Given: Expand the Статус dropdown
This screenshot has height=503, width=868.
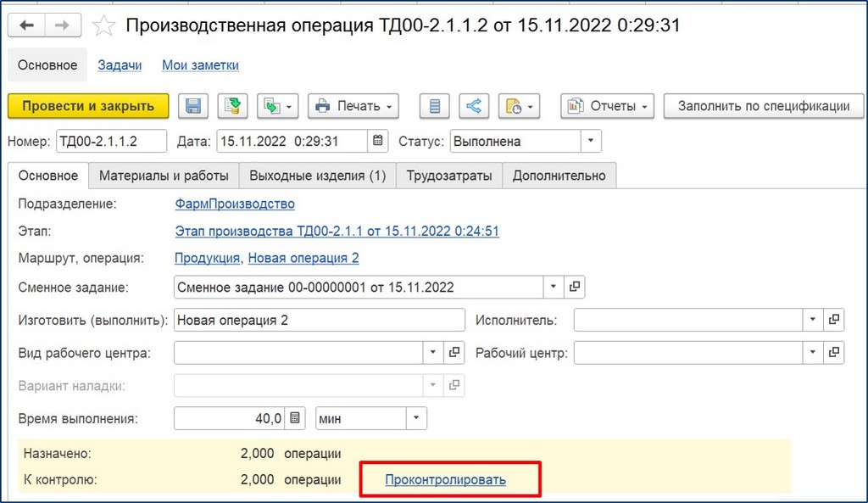Looking at the screenshot, I should (591, 141).
